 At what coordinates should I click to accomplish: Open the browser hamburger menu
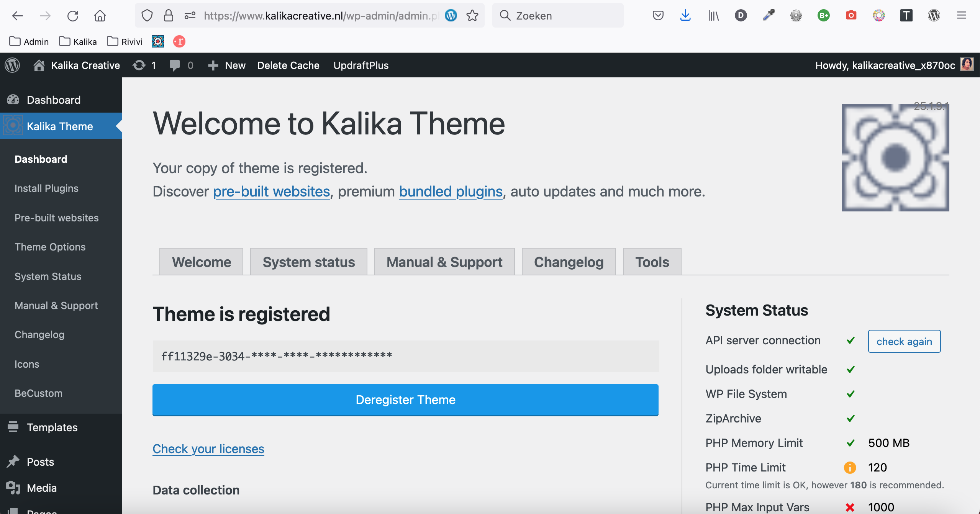click(x=962, y=16)
